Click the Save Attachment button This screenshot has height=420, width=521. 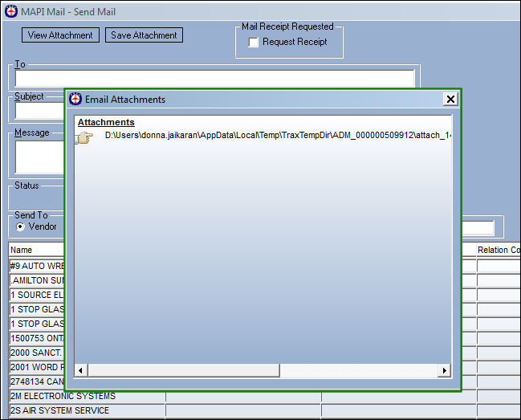click(144, 35)
